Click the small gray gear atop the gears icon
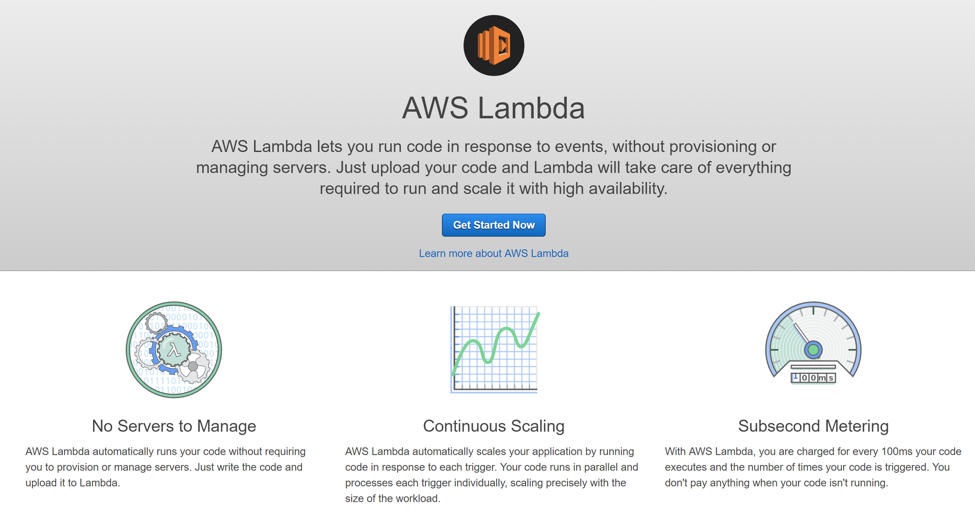The width and height of the screenshot is (975, 513). click(x=156, y=322)
